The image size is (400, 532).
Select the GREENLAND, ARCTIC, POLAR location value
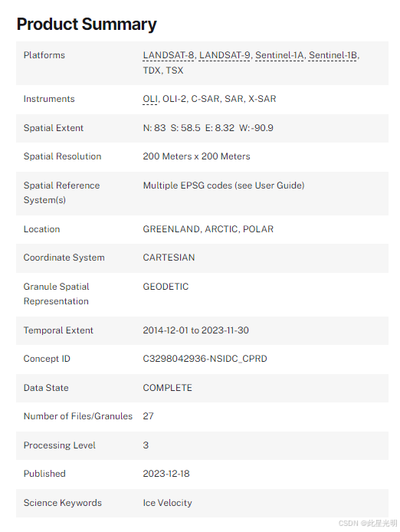(x=208, y=229)
